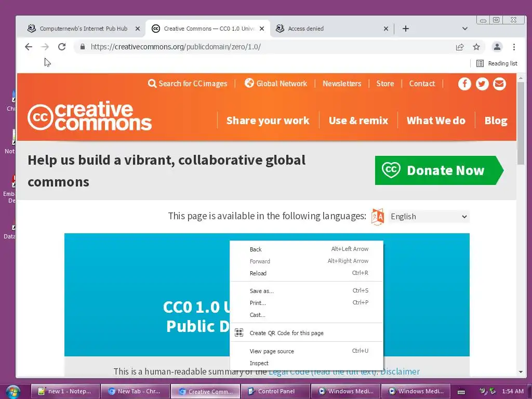This screenshot has height=399, width=532.
Task: Open the Windows Start orb
Action: click(12, 392)
